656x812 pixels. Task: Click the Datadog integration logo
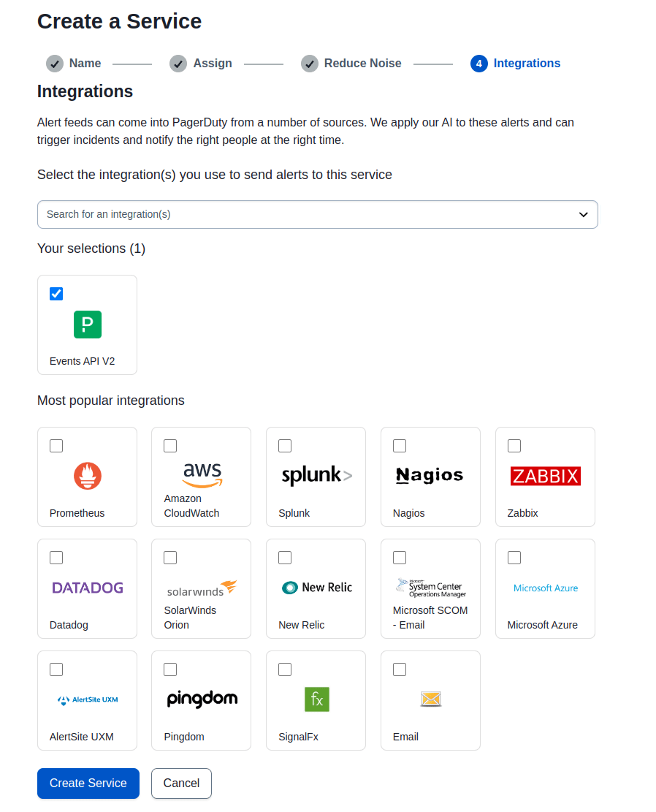pyautogui.click(x=87, y=586)
